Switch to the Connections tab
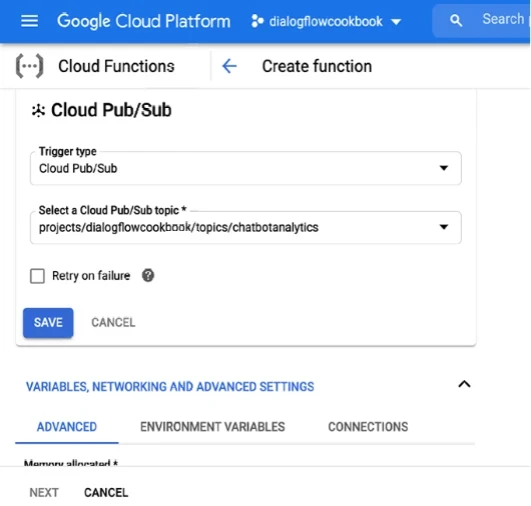 (368, 427)
